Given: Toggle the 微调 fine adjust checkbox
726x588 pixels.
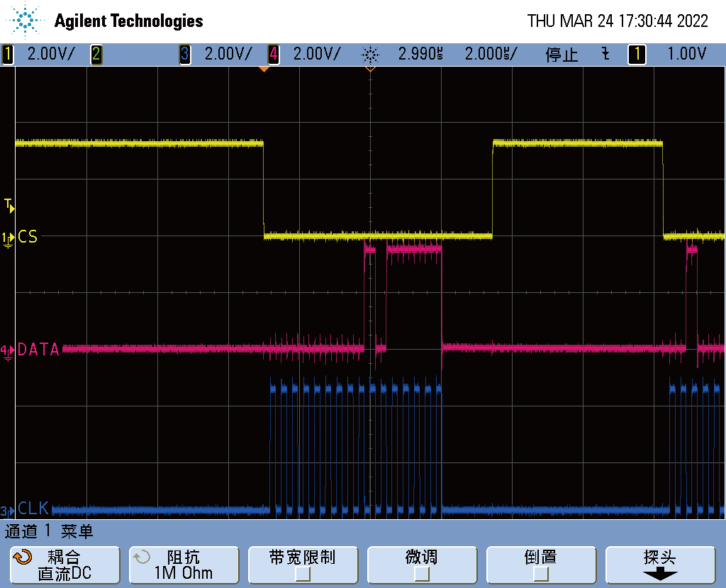Looking at the screenshot, I should [x=422, y=573].
